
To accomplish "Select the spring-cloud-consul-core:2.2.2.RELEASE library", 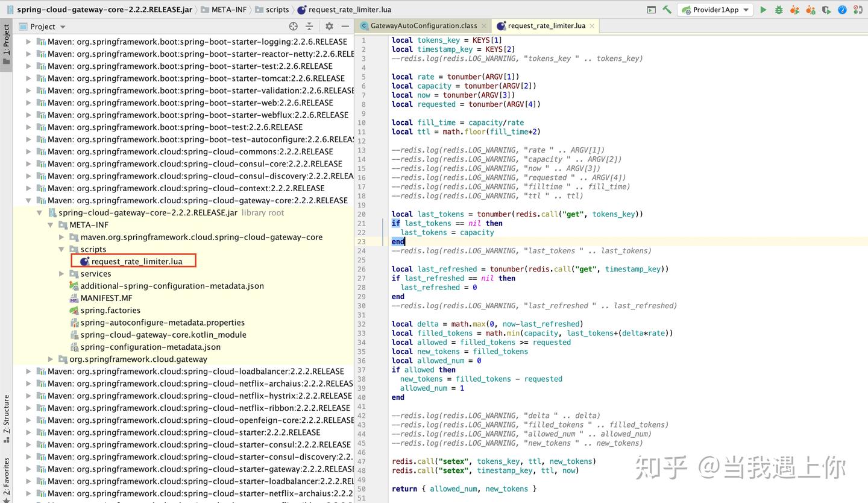I will [x=195, y=163].
